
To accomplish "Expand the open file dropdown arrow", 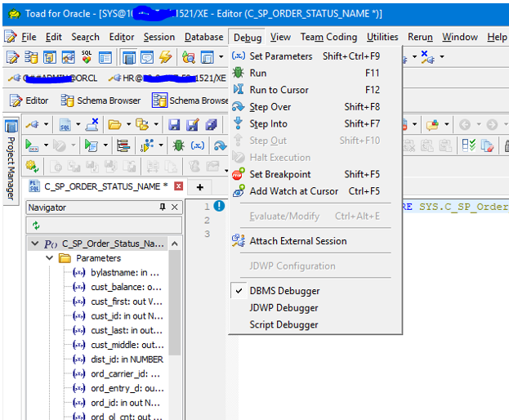I will click(x=128, y=124).
